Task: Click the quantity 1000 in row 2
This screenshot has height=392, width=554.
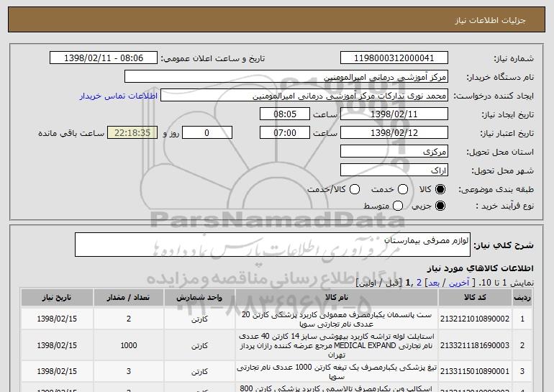Action: click(x=129, y=345)
